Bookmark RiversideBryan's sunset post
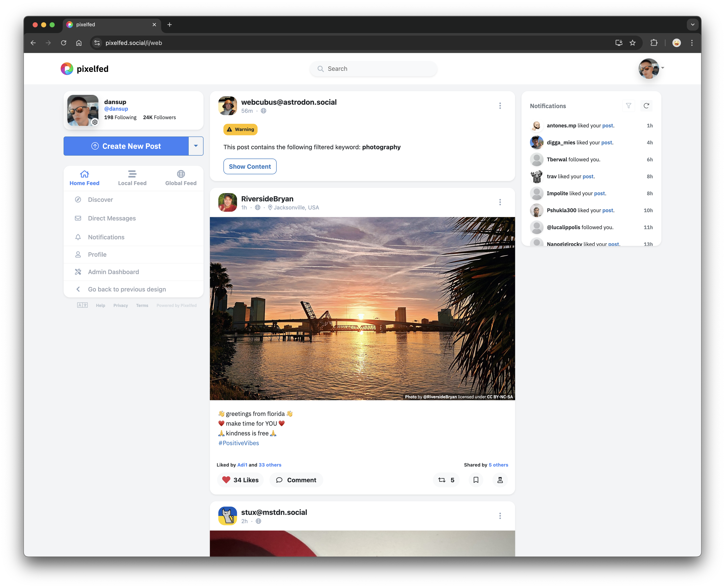The height and width of the screenshot is (588, 725). (476, 480)
